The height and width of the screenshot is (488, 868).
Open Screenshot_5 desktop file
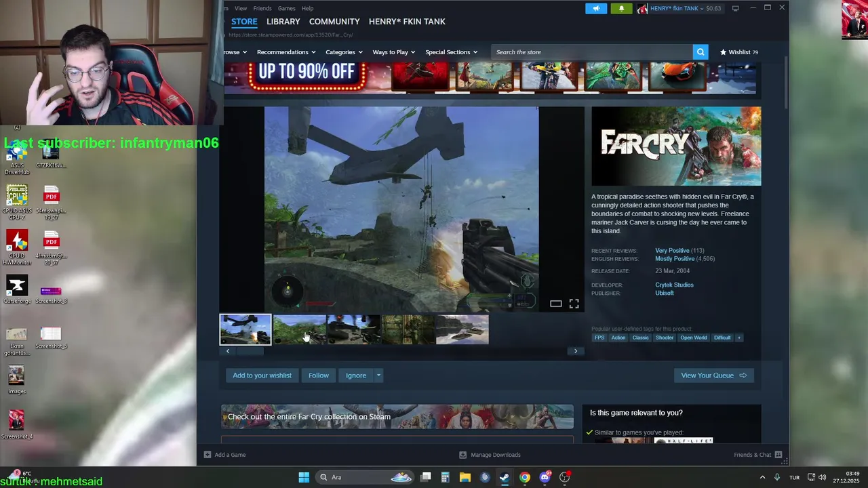pyautogui.click(x=51, y=338)
